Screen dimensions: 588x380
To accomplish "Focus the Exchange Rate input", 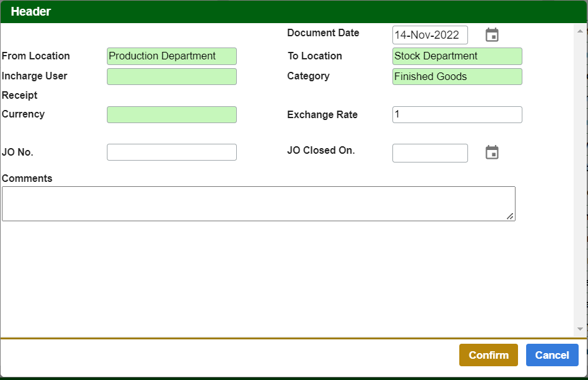I will click(457, 115).
